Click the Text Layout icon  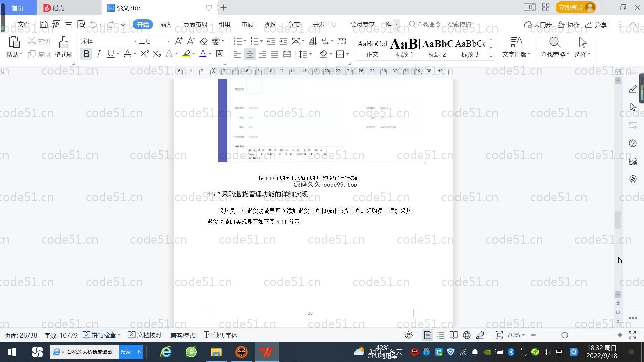[x=516, y=42]
